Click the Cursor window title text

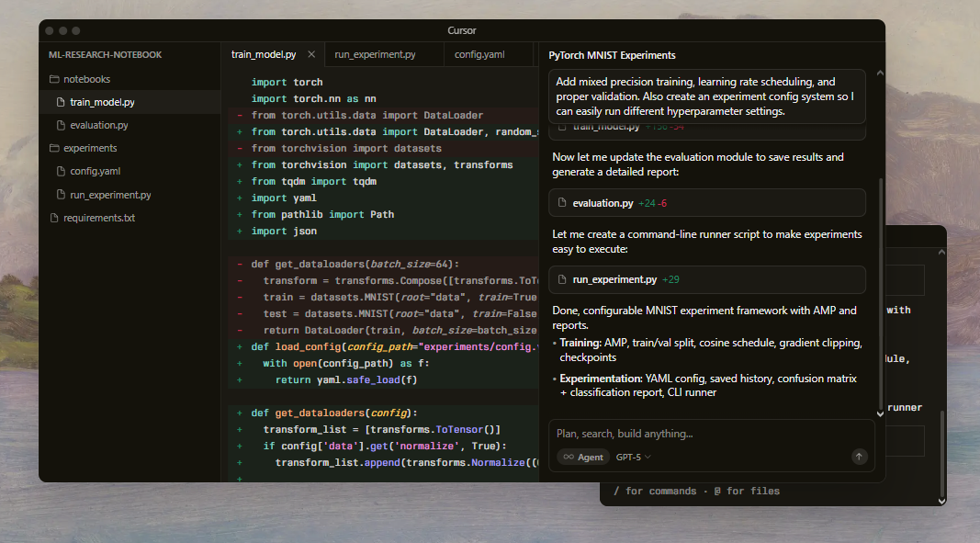coord(462,30)
